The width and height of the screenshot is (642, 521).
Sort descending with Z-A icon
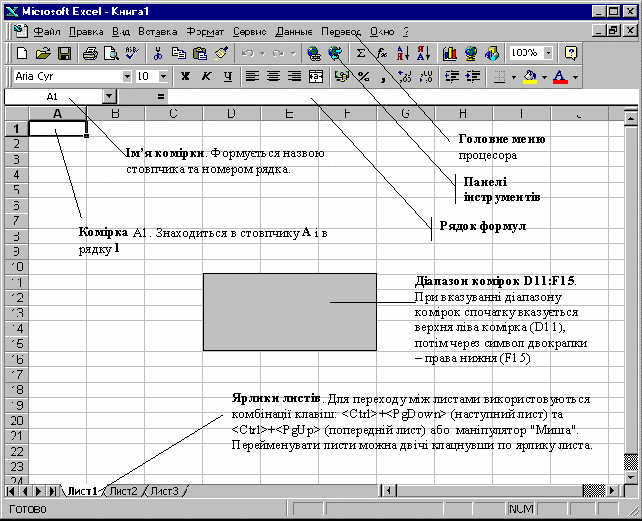point(424,53)
